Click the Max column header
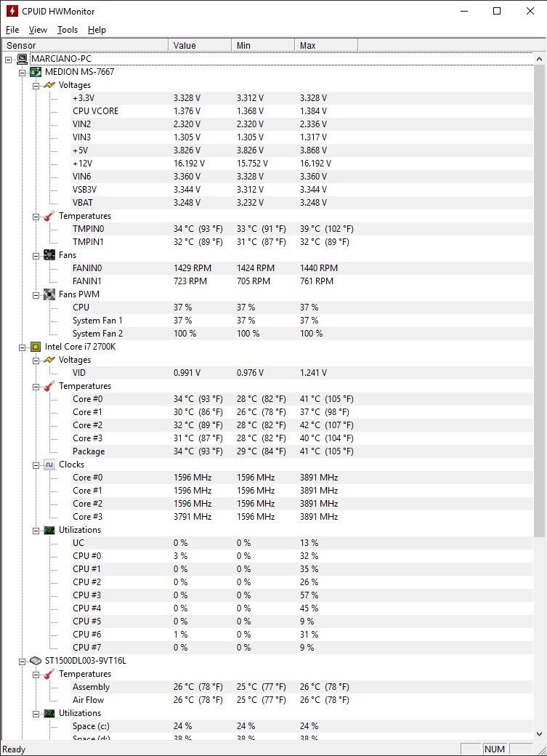This screenshot has width=547, height=756. 325,45
